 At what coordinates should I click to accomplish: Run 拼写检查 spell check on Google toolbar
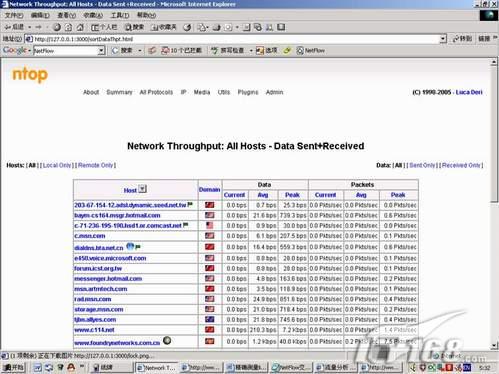228,50
